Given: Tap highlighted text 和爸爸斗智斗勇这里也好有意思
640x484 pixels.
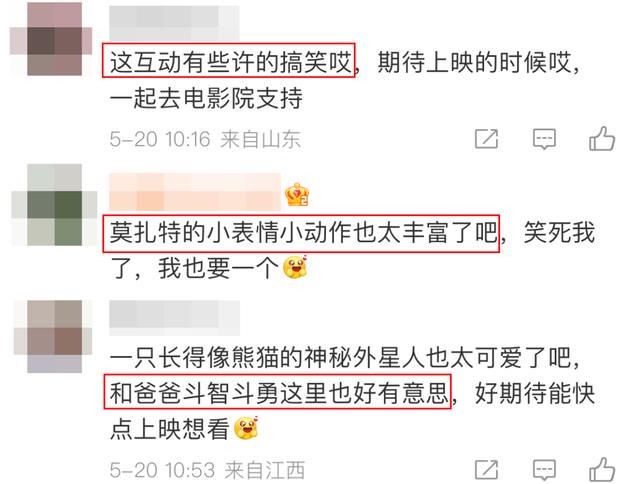Looking at the screenshot, I should point(277,391).
